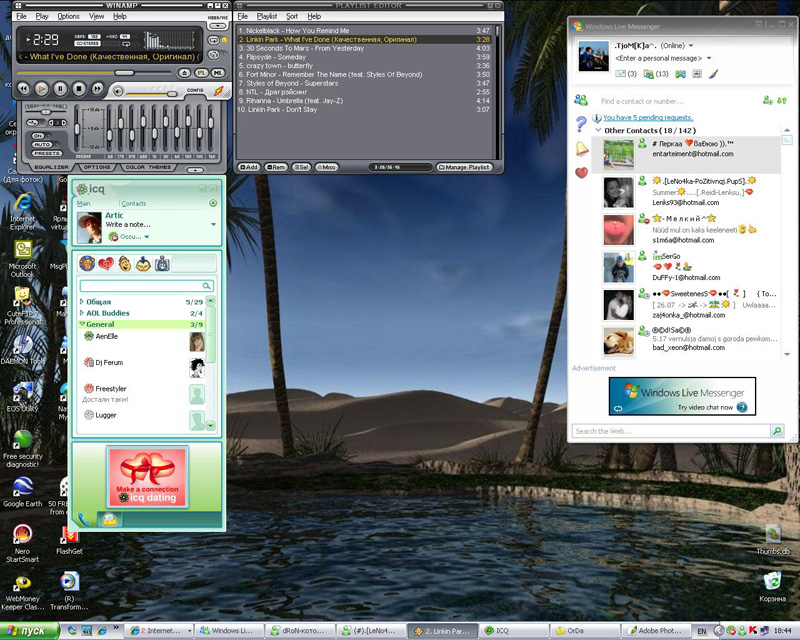The image size is (800, 640).
Task: Collapse the Other Contacts group
Action: click(x=598, y=130)
